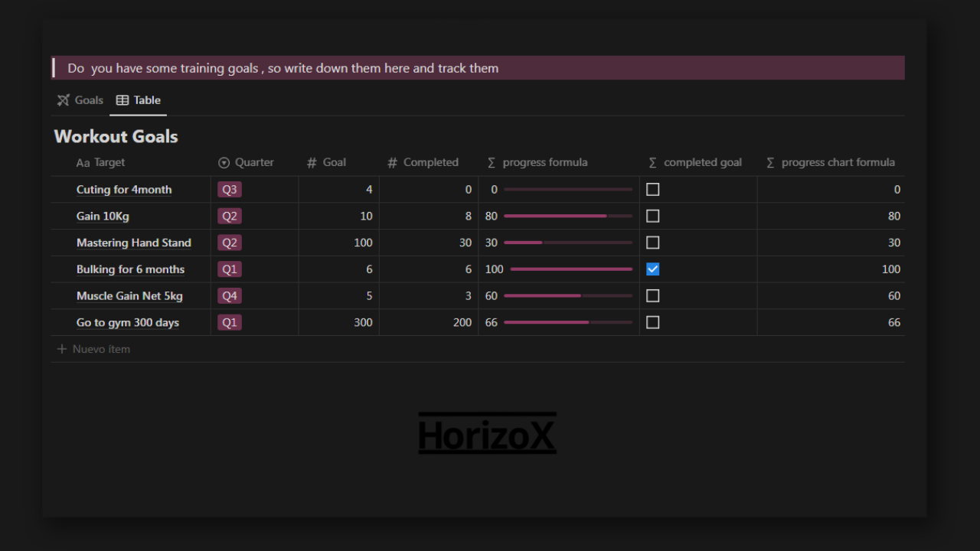Select the Table view tab
Image resolution: width=980 pixels, height=551 pixels.
tap(139, 100)
